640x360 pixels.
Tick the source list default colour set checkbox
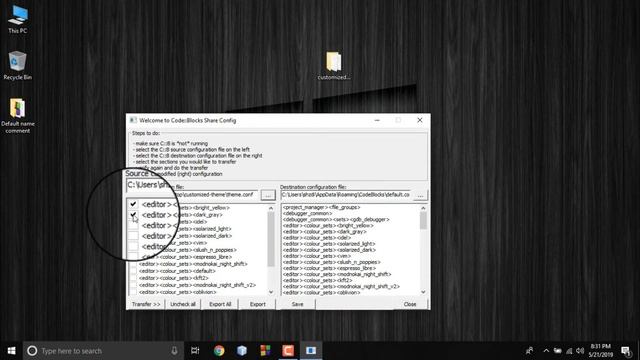(133, 271)
